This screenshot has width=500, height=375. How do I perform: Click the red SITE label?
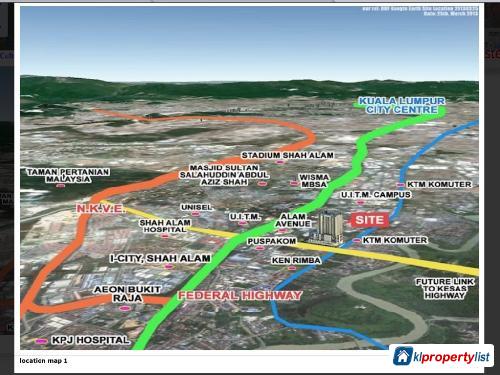[369, 220]
